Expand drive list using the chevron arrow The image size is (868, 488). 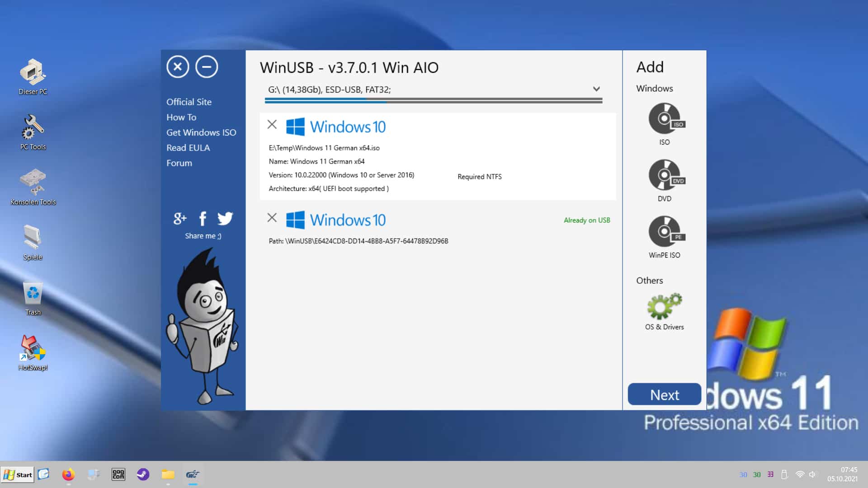click(x=596, y=89)
